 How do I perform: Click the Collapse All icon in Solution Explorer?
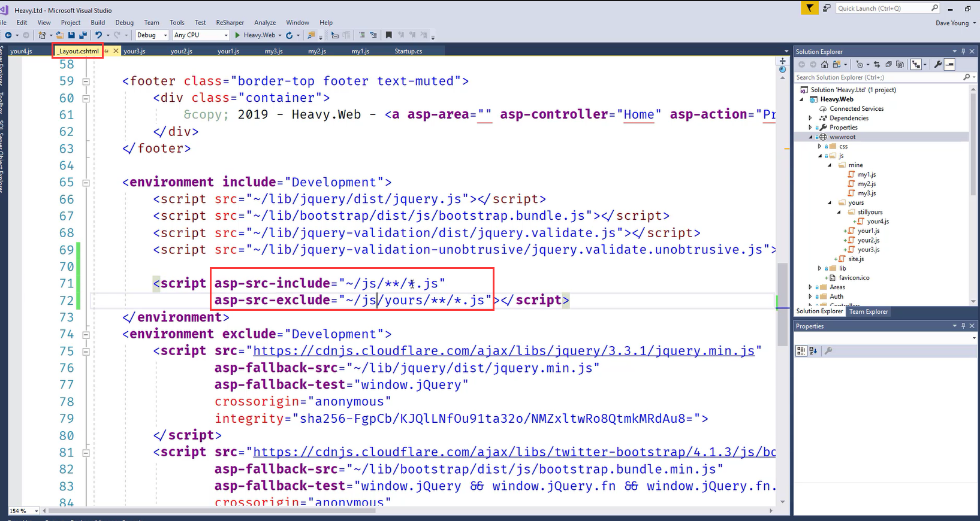coord(889,65)
